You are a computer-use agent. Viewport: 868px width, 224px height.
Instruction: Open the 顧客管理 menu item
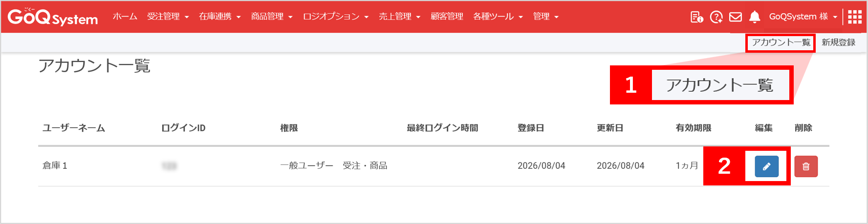pos(447,17)
